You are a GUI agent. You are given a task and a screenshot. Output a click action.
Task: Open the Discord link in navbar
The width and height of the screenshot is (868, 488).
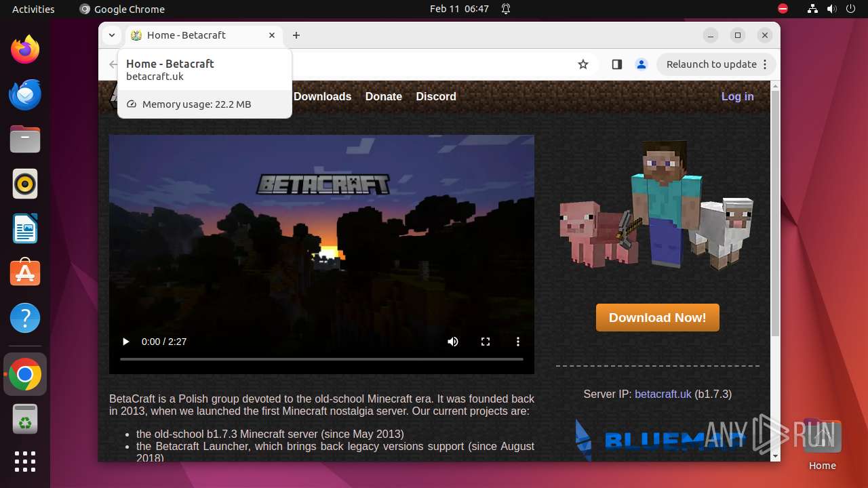[436, 96]
